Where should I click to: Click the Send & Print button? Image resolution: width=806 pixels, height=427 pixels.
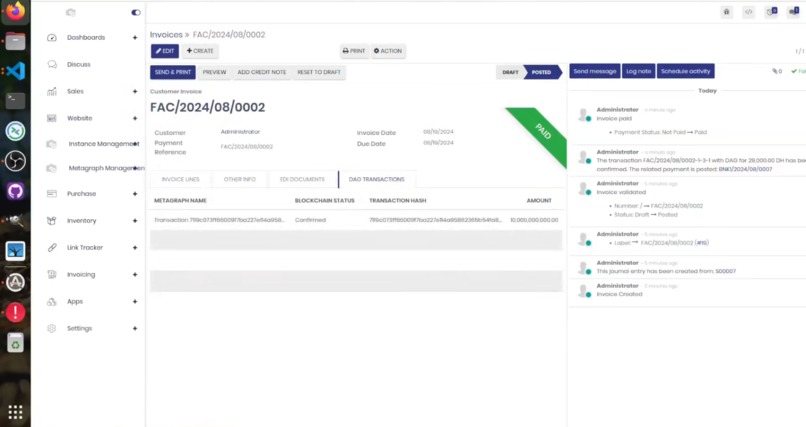click(x=173, y=72)
